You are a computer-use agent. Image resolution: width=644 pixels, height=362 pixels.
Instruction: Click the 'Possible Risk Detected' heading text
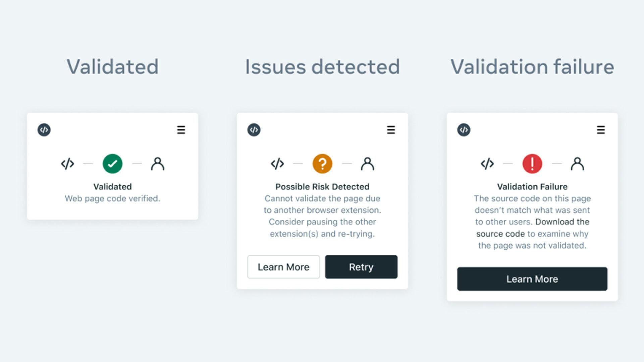322,187
